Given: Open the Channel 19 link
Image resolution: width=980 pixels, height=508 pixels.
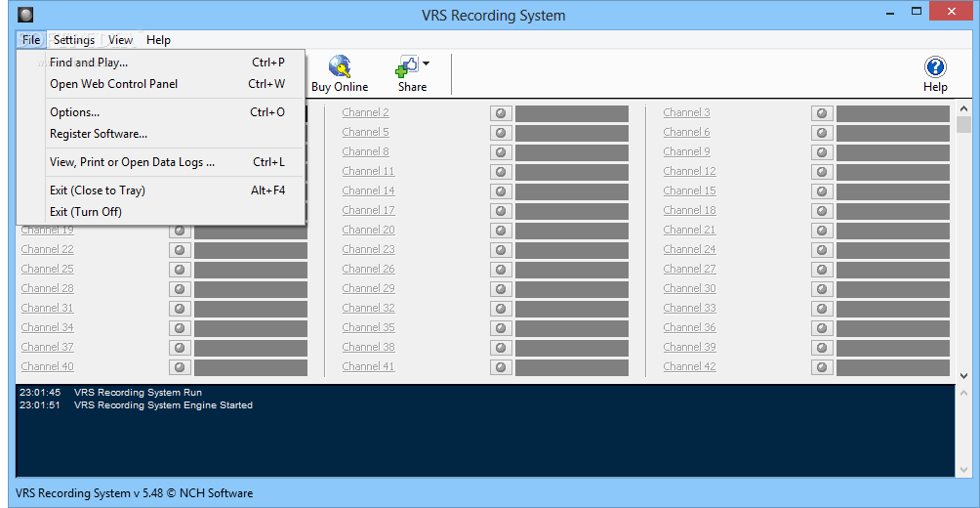Looking at the screenshot, I should tap(48, 230).
